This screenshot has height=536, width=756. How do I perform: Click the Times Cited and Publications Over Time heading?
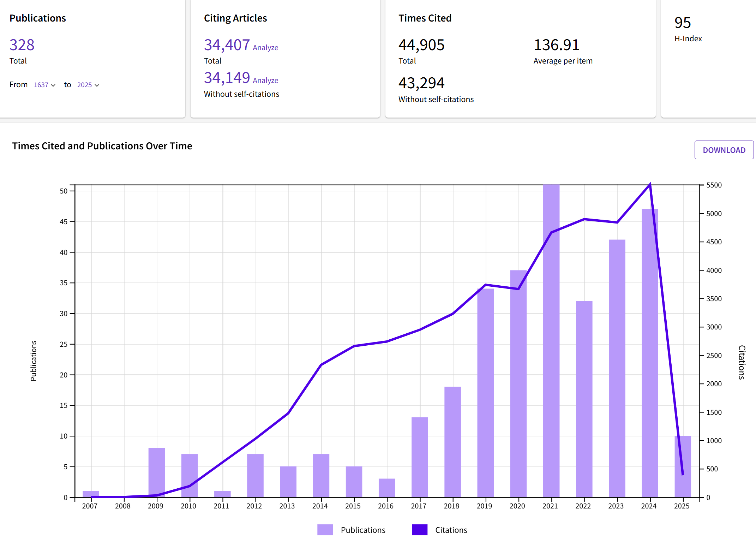[x=102, y=146]
